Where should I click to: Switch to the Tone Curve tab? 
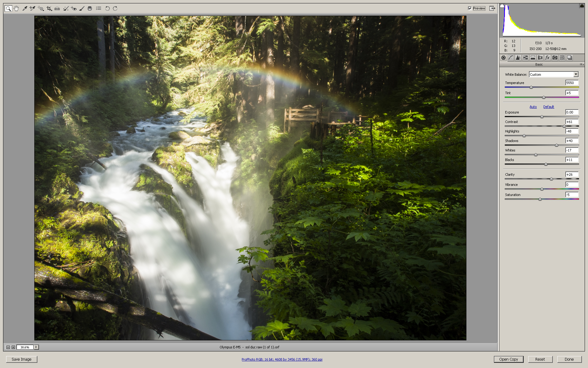coord(511,58)
